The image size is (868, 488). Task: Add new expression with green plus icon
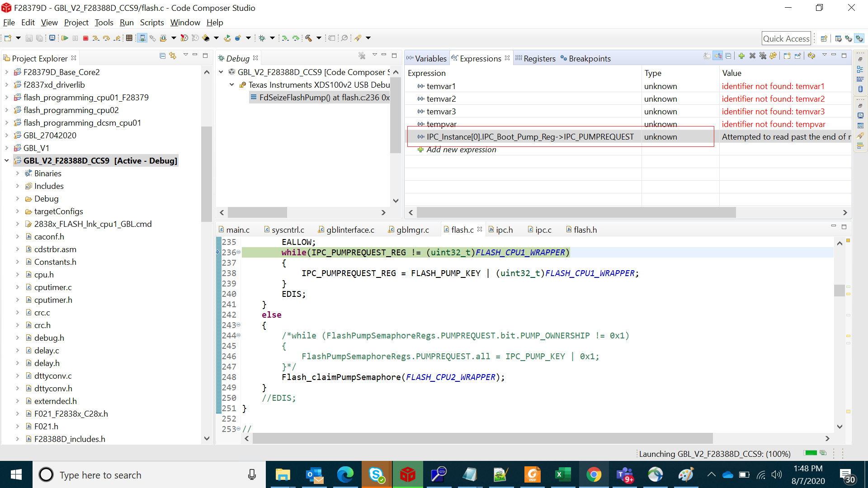(741, 56)
